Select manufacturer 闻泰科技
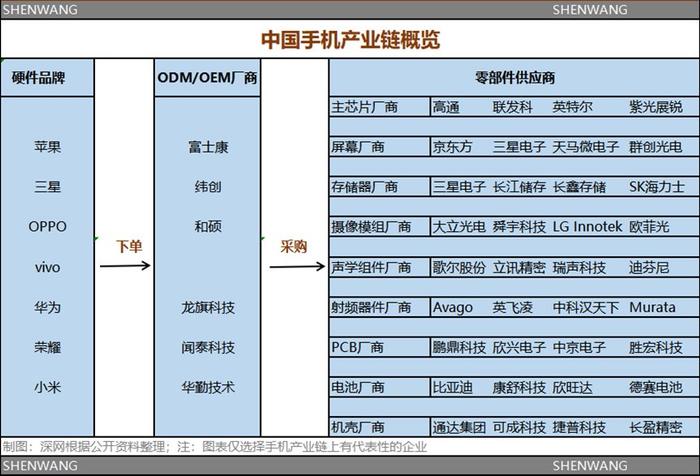 pos(208,347)
